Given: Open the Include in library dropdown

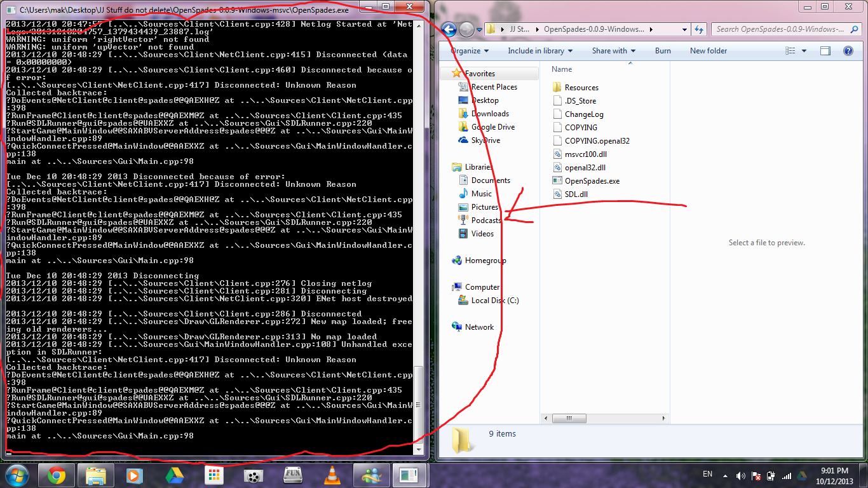Looking at the screenshot, I should 540,51.
